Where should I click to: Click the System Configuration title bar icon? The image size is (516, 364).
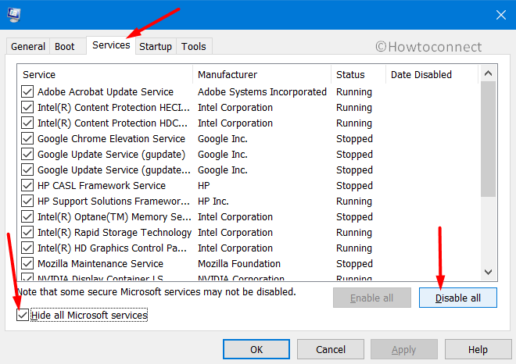click(x=14, y=15)
